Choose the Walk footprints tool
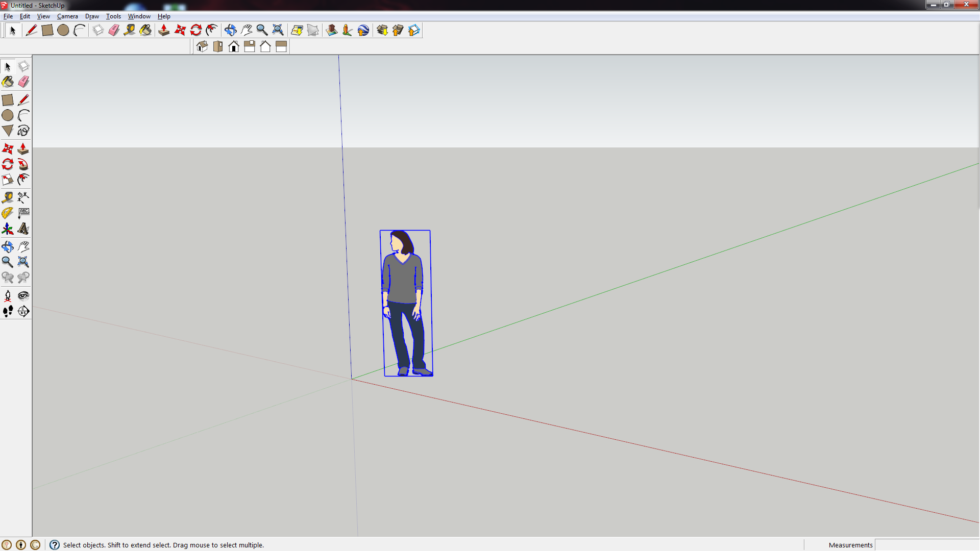The image size is (980, 551). tap(8, 311)
